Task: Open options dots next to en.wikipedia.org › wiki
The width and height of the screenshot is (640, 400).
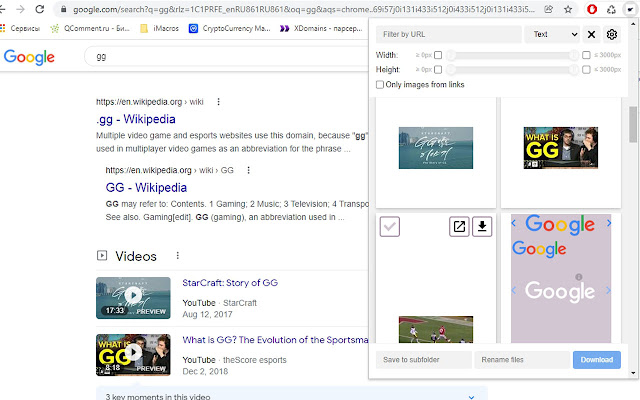Action: click(x=218, y=102)
